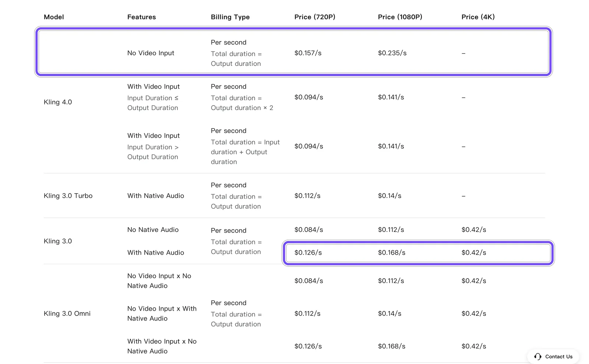Click 'With Video Input x No Native Audio' feature

(162, 346)
